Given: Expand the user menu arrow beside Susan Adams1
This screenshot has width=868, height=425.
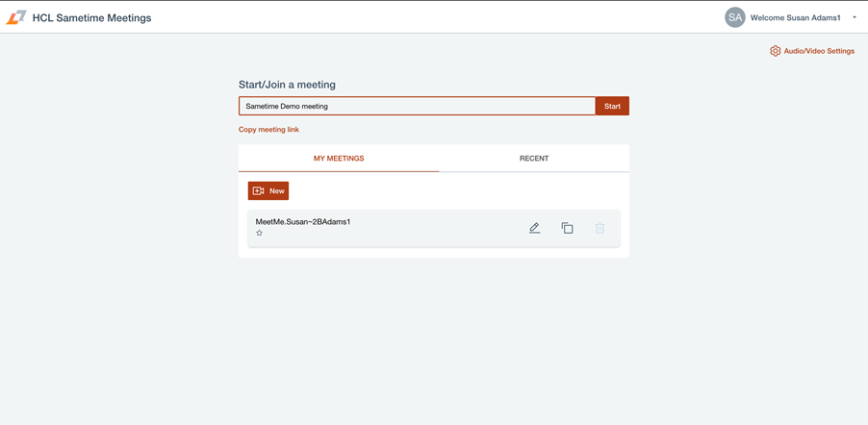Looking at the screenshot, I should [855, 17].
